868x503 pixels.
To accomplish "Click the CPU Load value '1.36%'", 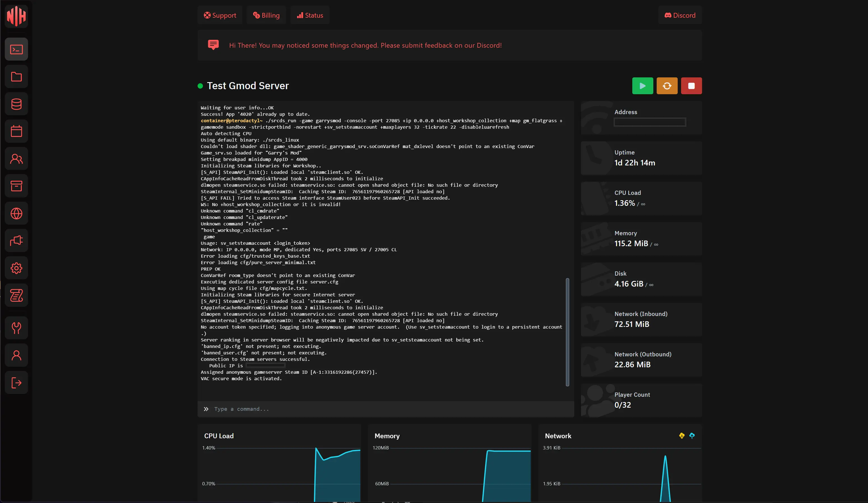I will (624, 203).
